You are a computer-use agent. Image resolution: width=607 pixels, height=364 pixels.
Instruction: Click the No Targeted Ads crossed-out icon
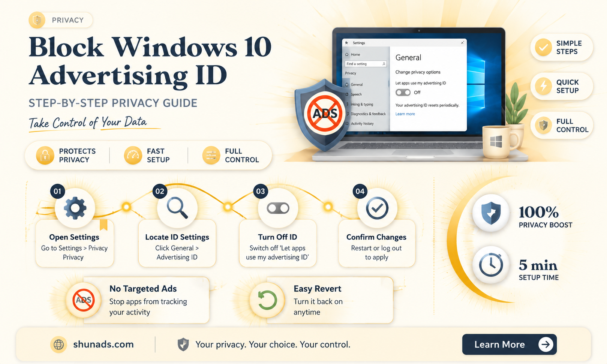83,300
